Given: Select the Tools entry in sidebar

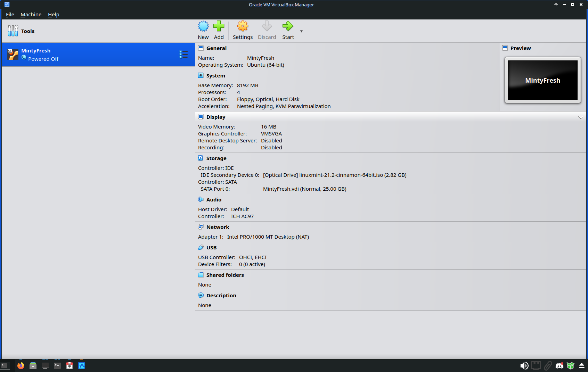Looking at the screenshot, I should point(98,31).
